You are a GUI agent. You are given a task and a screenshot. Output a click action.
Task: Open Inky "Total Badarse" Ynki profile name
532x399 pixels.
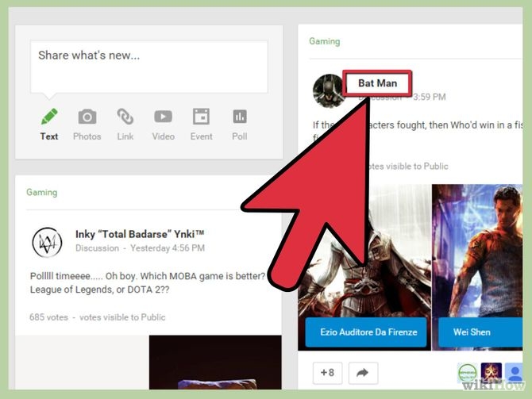[140, 234]
